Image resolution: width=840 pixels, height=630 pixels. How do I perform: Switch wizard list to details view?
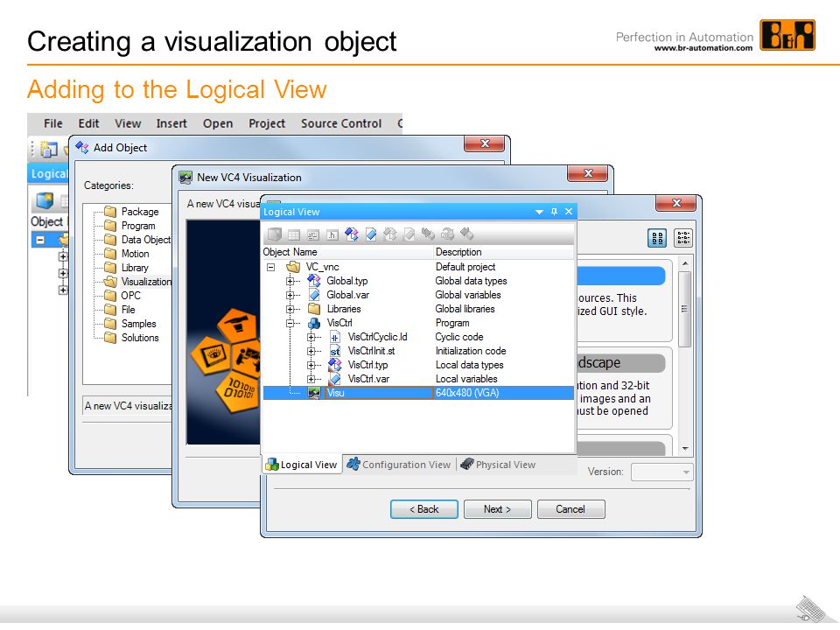682,238
